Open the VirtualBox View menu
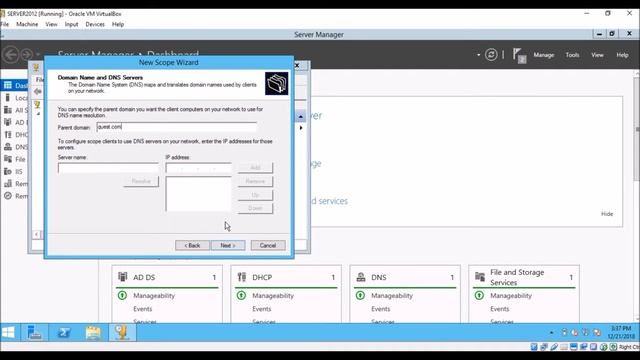The image size is (640, 360). [51, 24]
